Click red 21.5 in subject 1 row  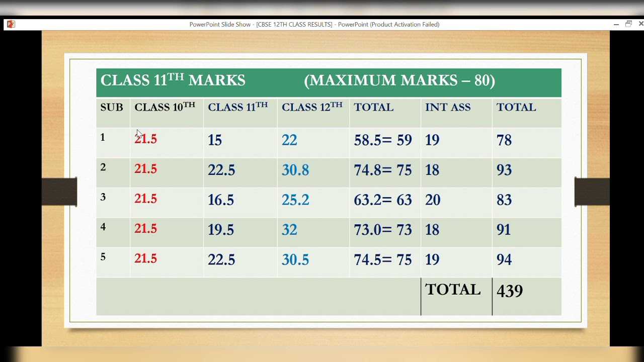tap(145, 139)
